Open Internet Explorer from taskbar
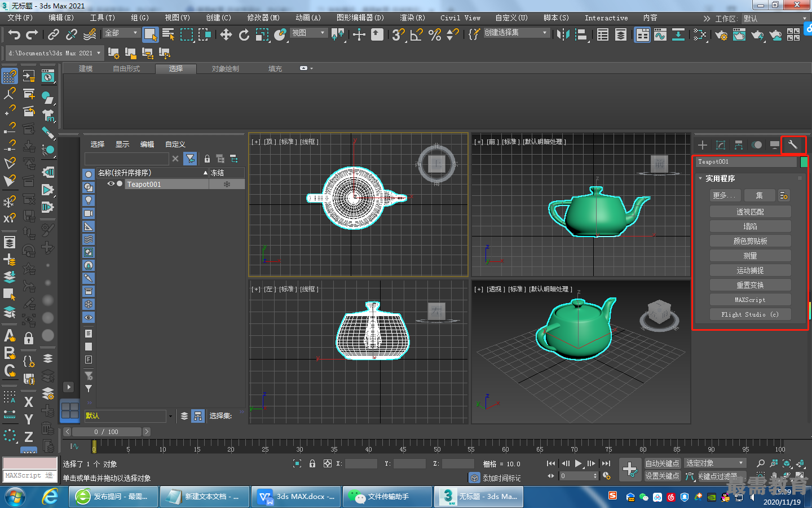The width and height of the screenshot is (812, 508). click(51, 497)
